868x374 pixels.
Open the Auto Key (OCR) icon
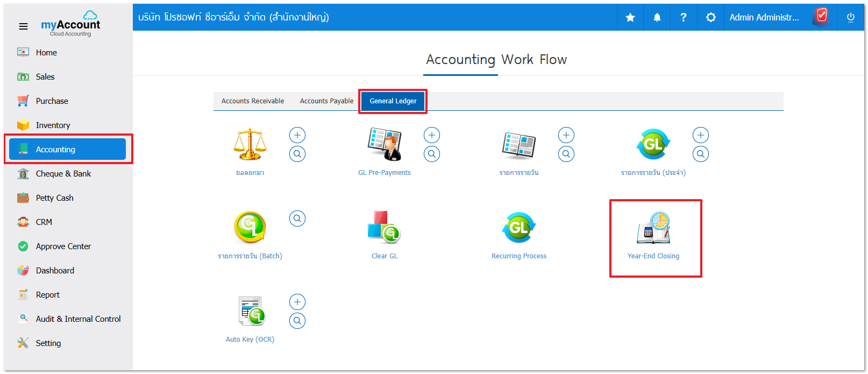coord(251,311)
